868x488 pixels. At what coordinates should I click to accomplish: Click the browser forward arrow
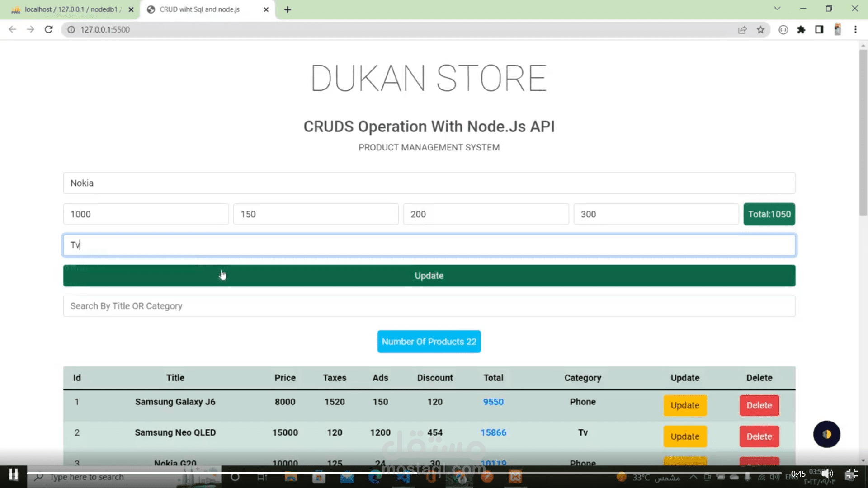point(30,29)
